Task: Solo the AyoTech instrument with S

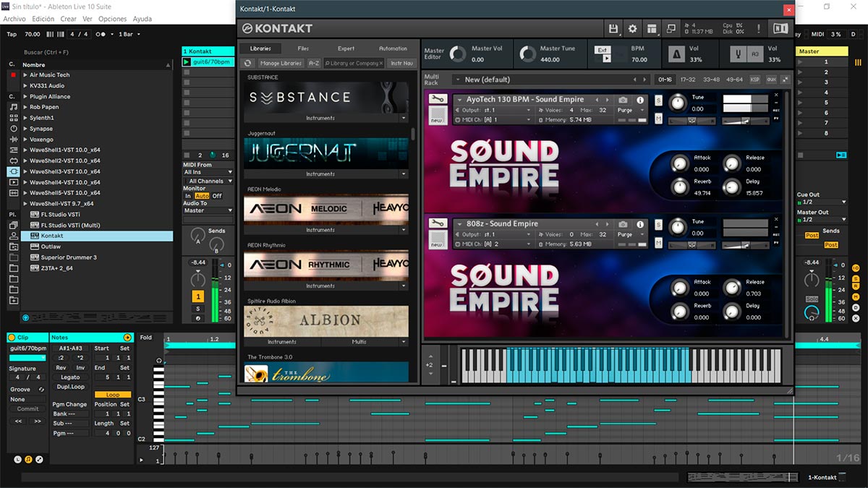Action: pyautogui.click(x=658, y=100)
